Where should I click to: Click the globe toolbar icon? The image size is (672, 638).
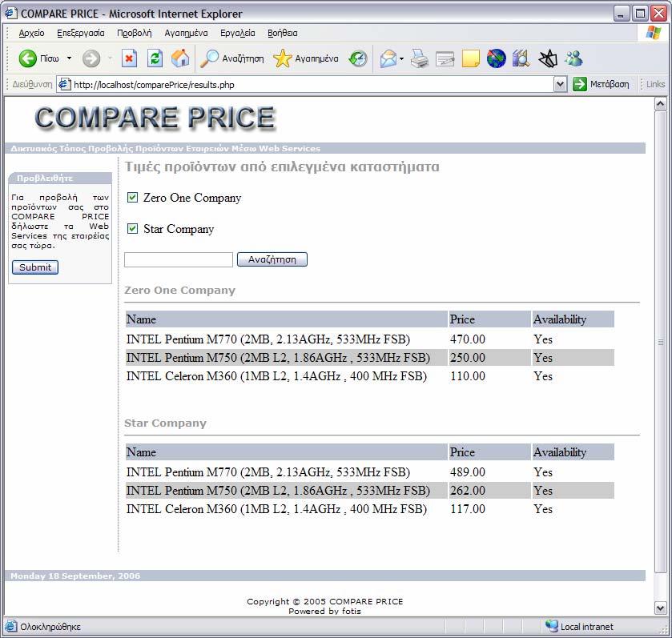[497, 58]
